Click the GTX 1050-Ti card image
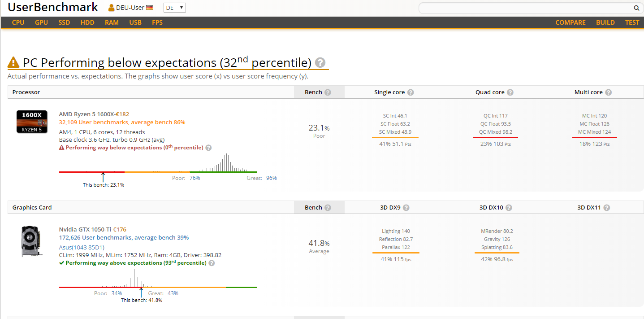 click(32, 241)
